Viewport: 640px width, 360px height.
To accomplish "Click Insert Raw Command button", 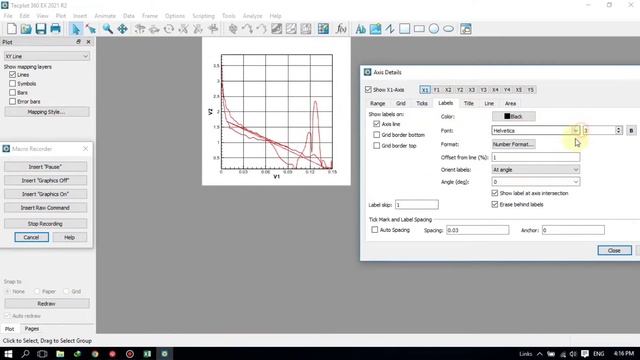I will point(45,208).
